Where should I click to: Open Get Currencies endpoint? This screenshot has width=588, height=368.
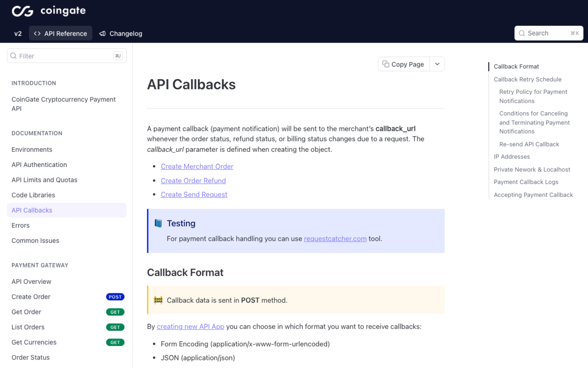34,342
